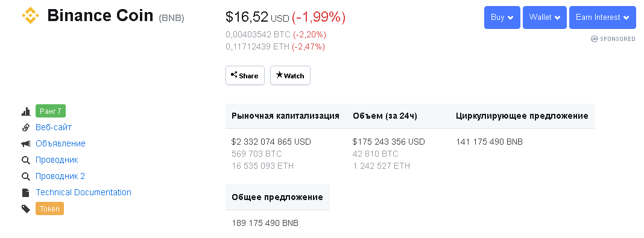Click the tag icon beside Token

[x=26, y=209]
